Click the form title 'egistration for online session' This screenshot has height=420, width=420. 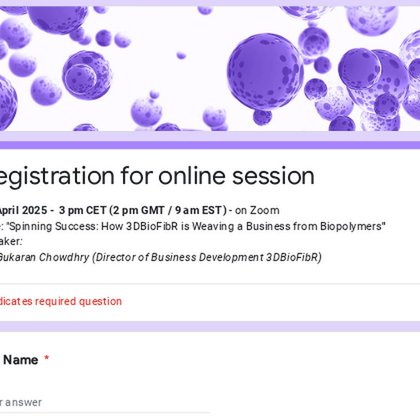click(156, 176)
